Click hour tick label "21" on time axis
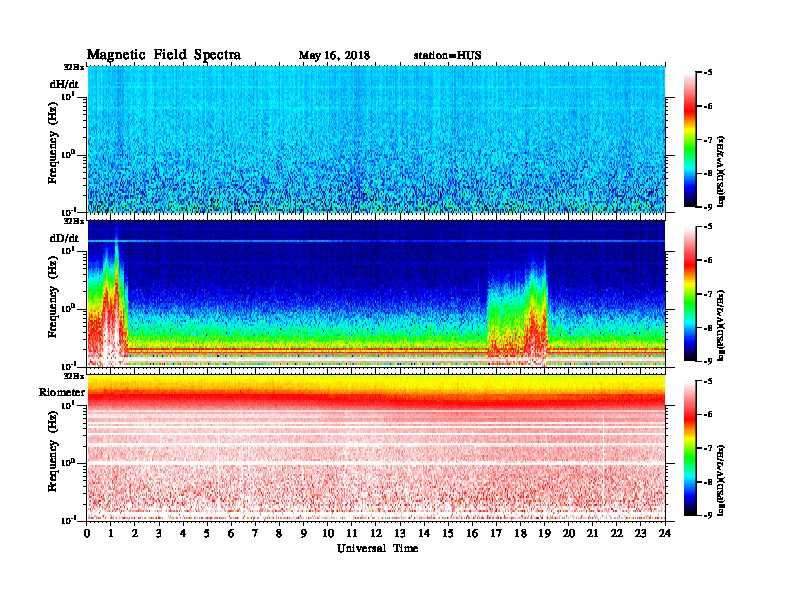Viewport: 792px width, 612px height. tap(592, 533)
